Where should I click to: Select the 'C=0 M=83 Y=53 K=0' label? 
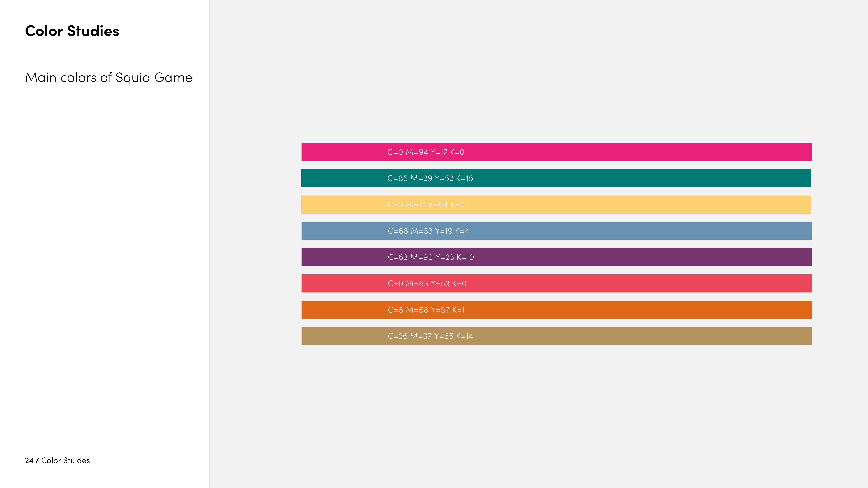click(x=427, y=284)
